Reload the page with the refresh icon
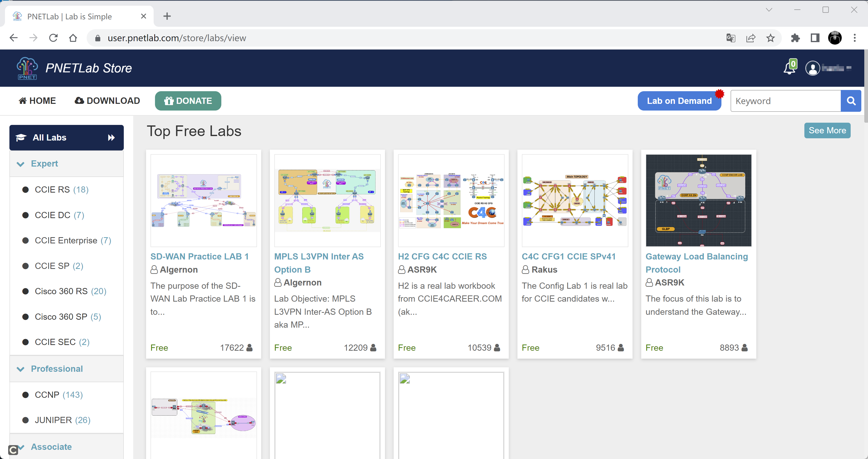868x459 pixels. point(53,38)
